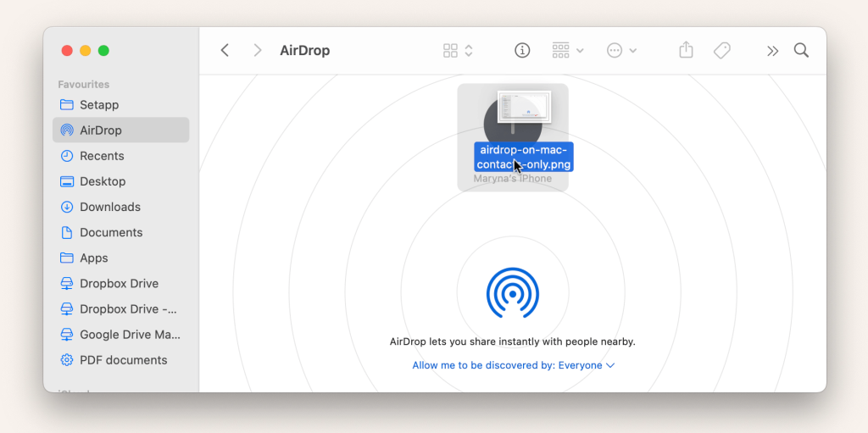Image resolution: width=868 pixels, height=433 pixels.
Task: Click the Edit Tags icon
Action: 721,51
